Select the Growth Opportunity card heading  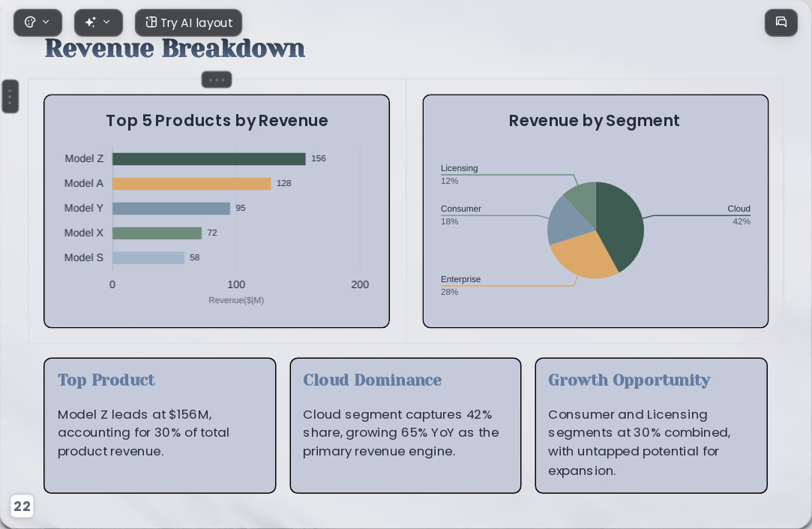coord(629,380)
